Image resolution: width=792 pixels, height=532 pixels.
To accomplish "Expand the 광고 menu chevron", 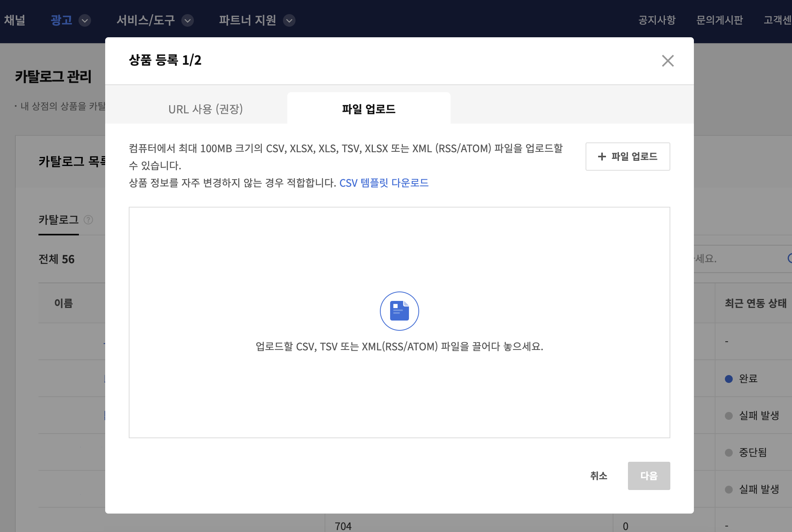I will pos(85,20).
